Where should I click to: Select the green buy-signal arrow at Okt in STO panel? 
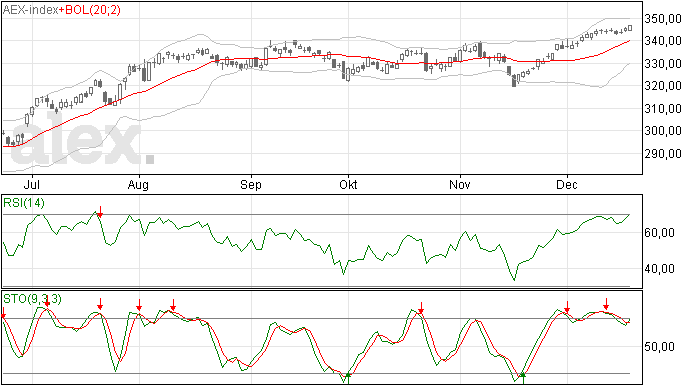pos(348,378)
